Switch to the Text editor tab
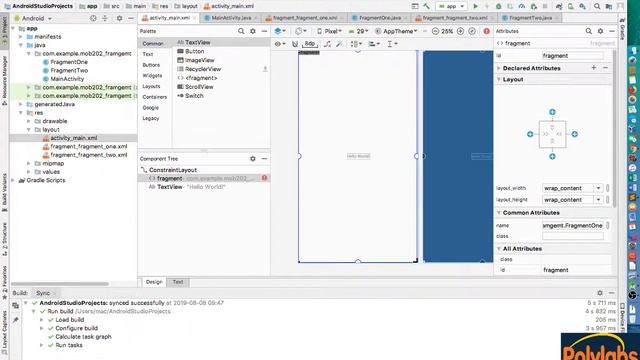This screenshot has height=360, width=640. [178, 282]
